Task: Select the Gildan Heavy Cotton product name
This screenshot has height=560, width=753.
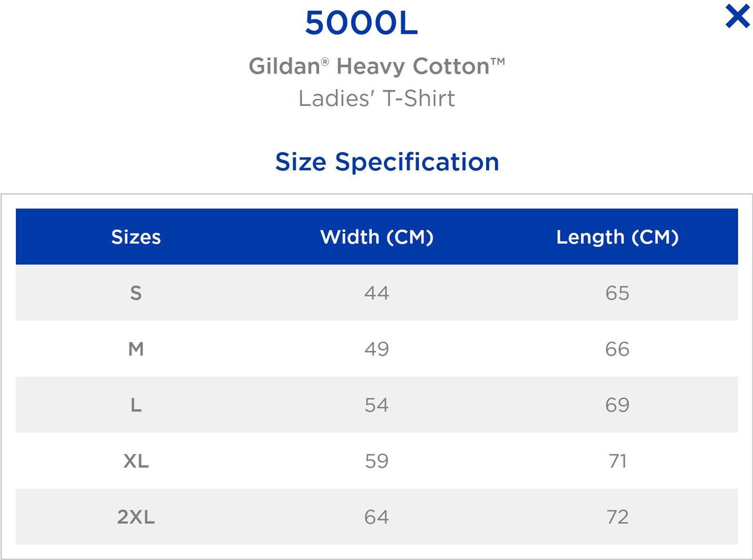Action: pos(376,66)
